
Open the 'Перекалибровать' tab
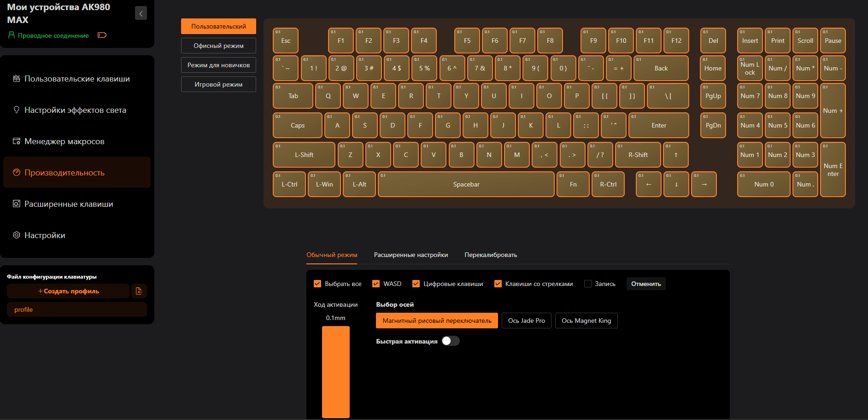click(x=491, y=255)
